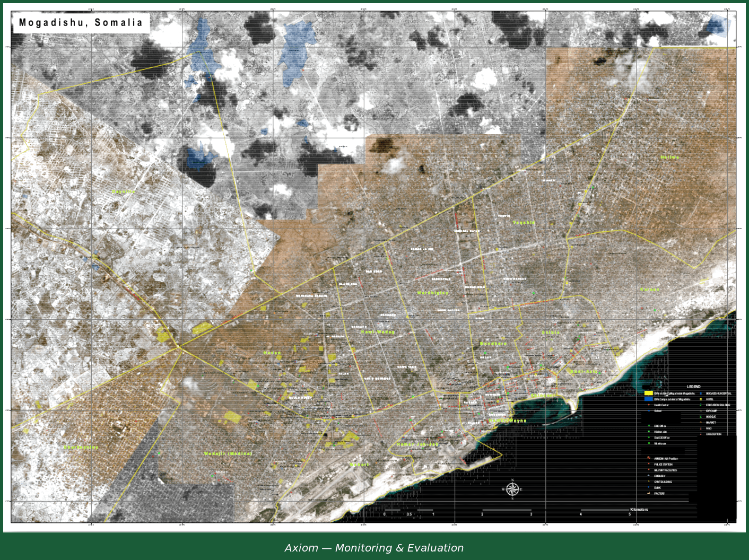The width and height of the screenshot is (749, 560).
Task: Click the Health Center legend text
Action: (x=661, y=405)
